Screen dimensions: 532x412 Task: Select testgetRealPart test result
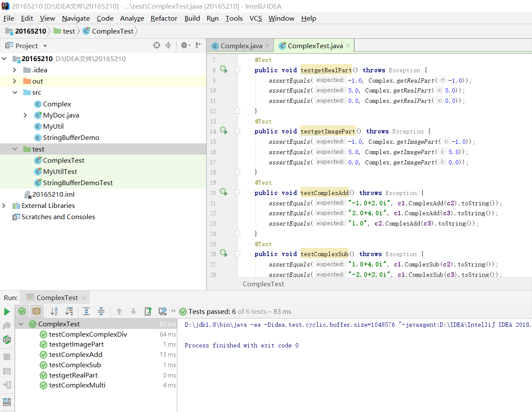point(73,375)
